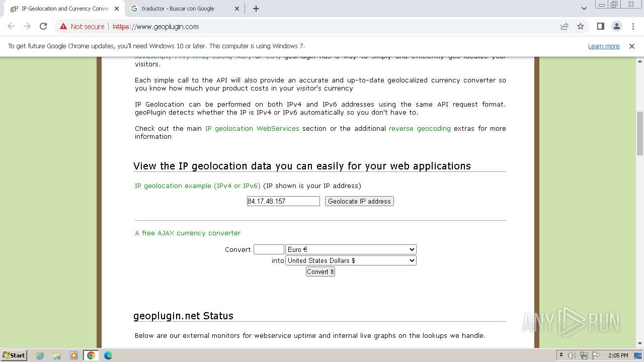Switch to IP Geolocation and Currency tab

coord(65,9)
